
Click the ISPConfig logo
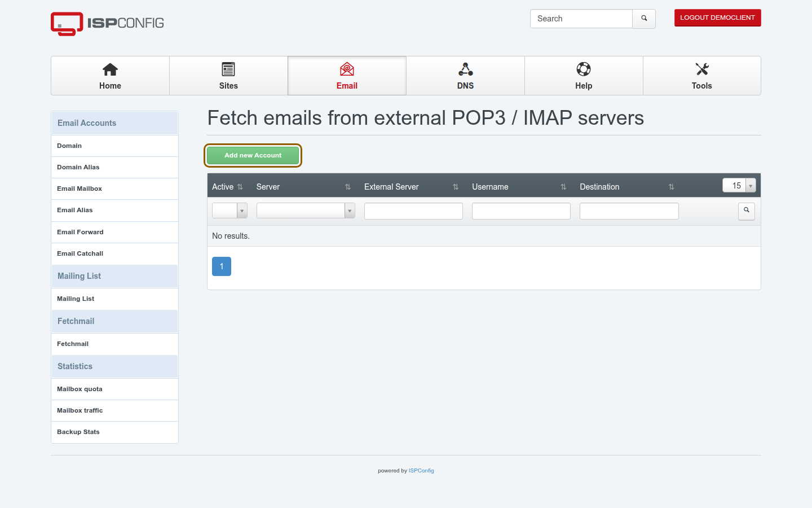tap(107, 23)
